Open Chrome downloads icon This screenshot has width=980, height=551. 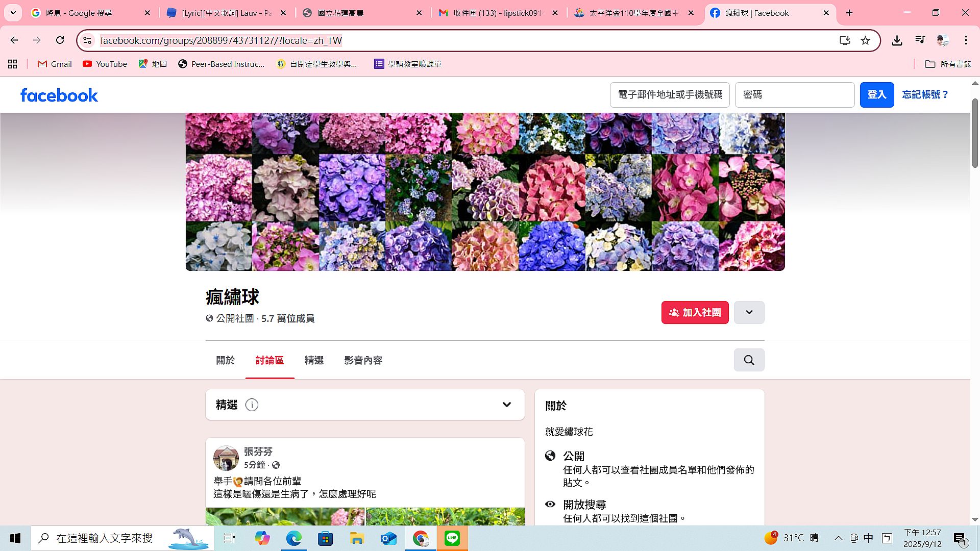coord(897,40)
